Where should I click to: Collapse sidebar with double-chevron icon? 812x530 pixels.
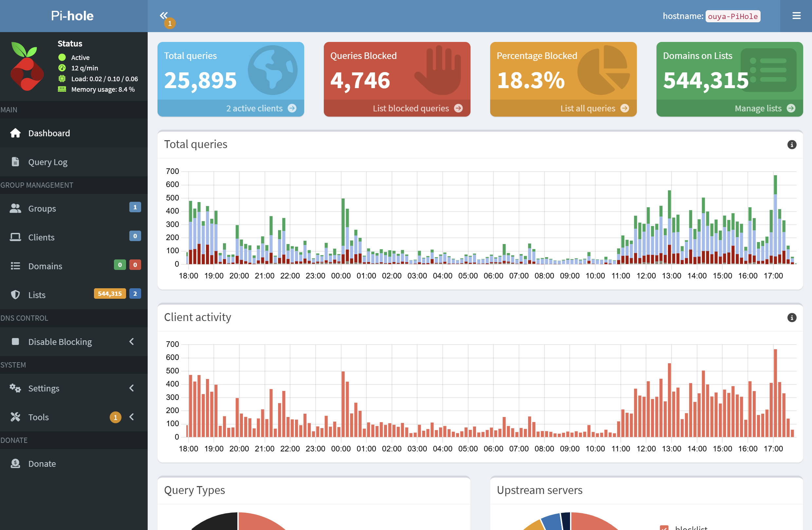click(x=164, y=15)
